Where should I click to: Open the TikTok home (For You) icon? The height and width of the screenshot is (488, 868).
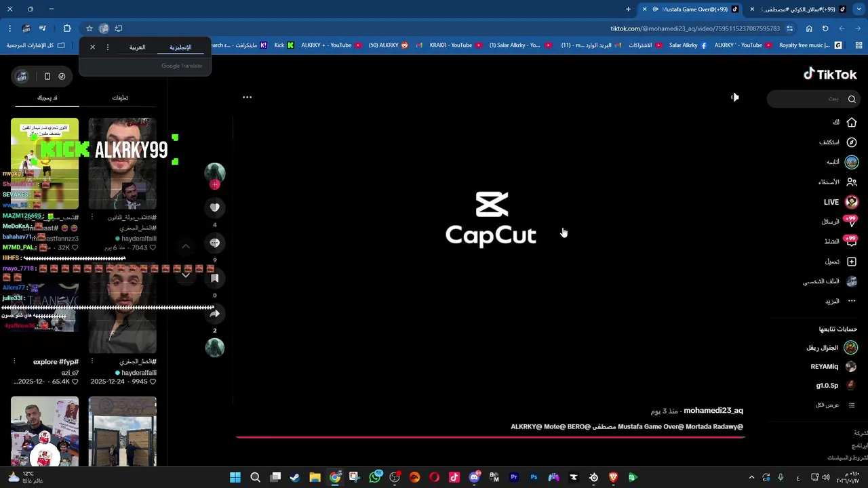point(852,123)
